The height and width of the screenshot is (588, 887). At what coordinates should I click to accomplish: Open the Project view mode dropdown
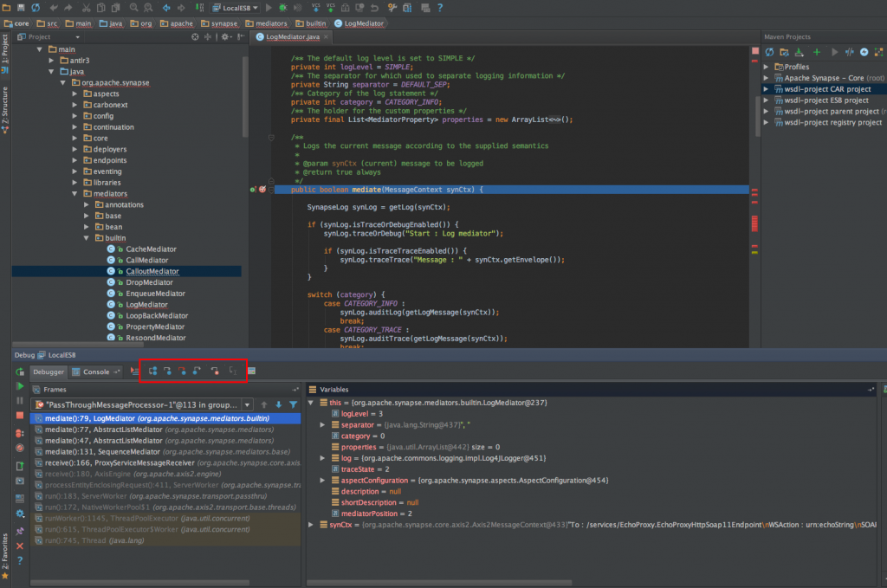click(77, 36)
